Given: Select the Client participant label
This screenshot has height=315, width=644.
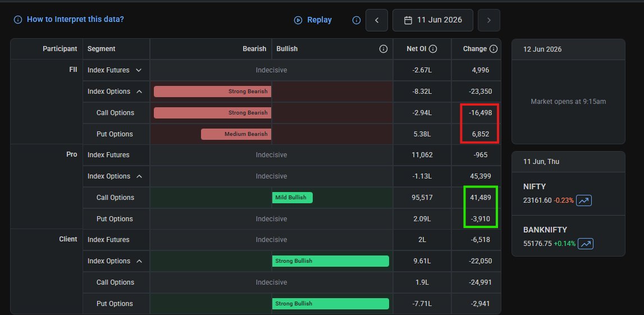Looking at the screenshot, I should tap(68, 239).
